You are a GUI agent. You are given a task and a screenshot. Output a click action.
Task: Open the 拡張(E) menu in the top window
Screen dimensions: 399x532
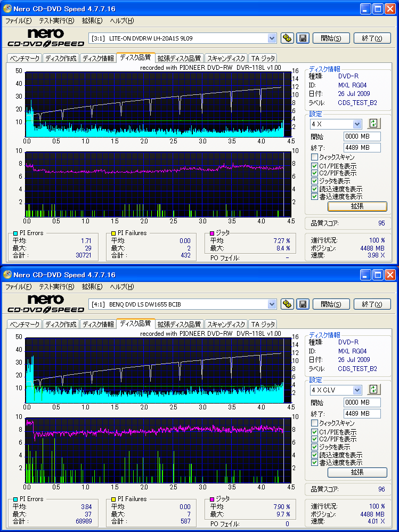92,21
